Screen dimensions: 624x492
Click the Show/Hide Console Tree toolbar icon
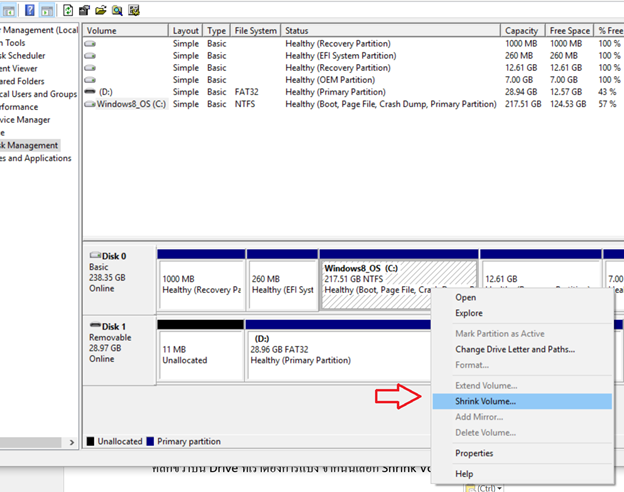click(8, 11)
